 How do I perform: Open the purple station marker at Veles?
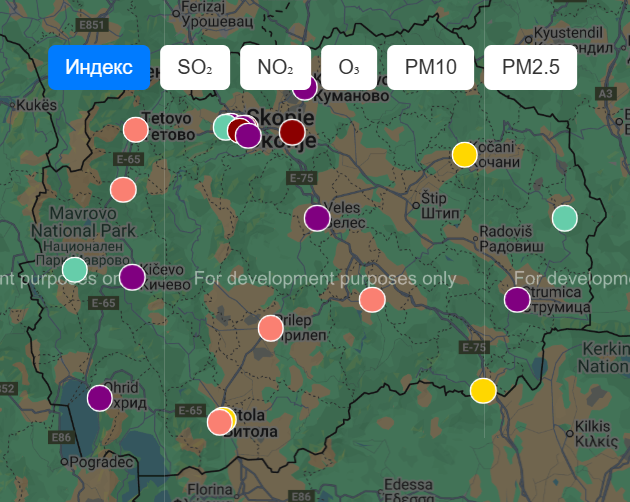point(317,218)
